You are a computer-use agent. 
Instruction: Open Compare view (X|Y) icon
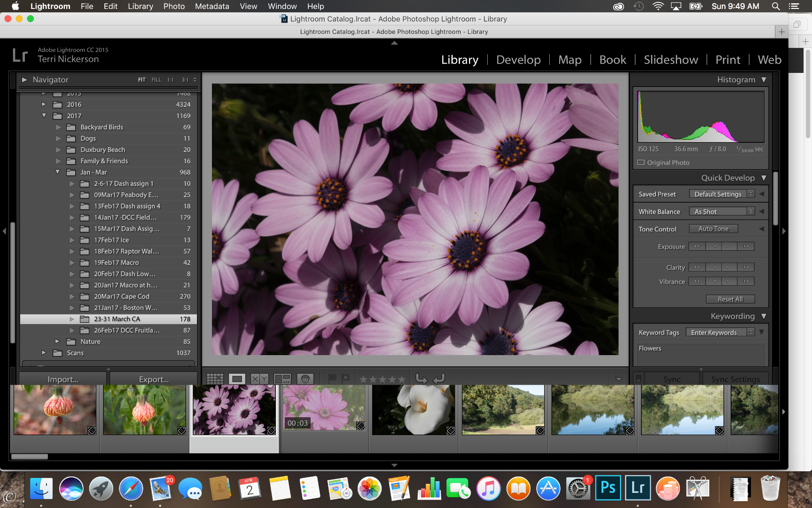coord(259,379)
